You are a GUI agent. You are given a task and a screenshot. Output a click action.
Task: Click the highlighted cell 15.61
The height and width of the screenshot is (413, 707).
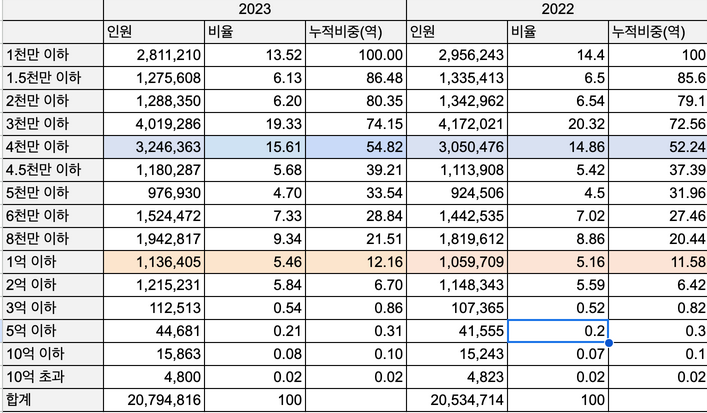click(255, 147)
